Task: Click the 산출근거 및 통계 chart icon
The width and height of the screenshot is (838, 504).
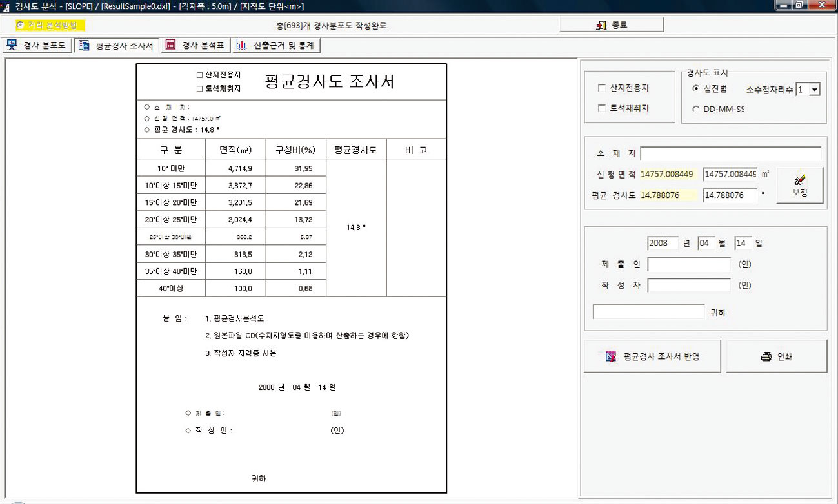Action: [241, 45]
